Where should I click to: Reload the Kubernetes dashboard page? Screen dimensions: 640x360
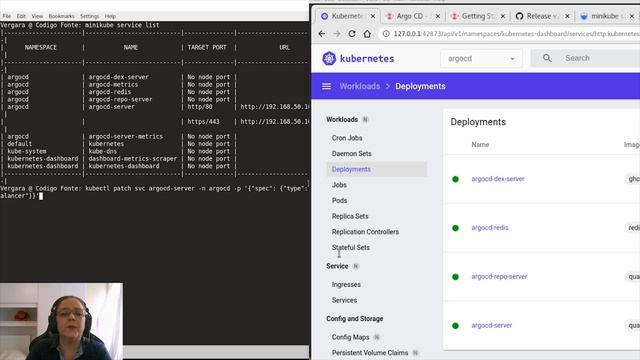pos(352,34)
